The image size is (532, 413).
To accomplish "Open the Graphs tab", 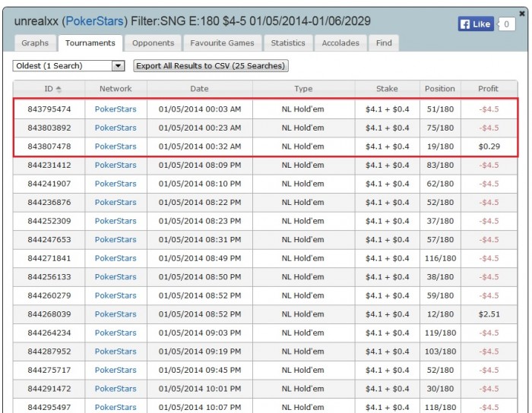I will click(35, 43).
